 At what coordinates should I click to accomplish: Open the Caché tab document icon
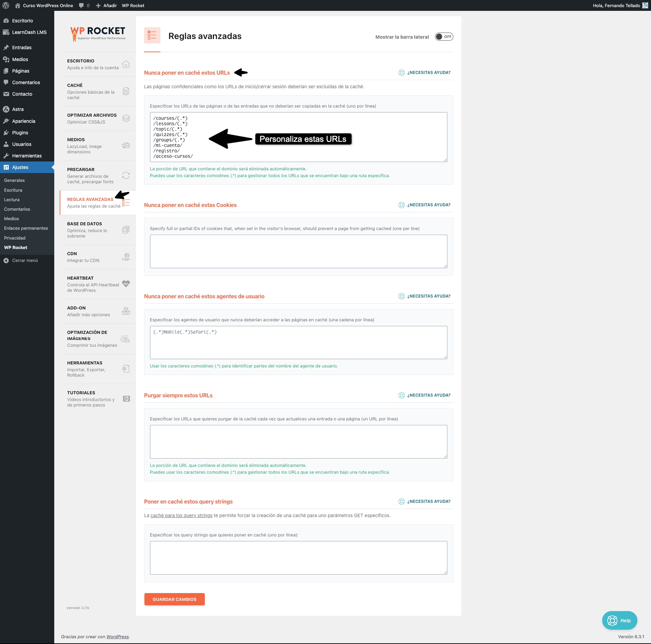point(126,91)
